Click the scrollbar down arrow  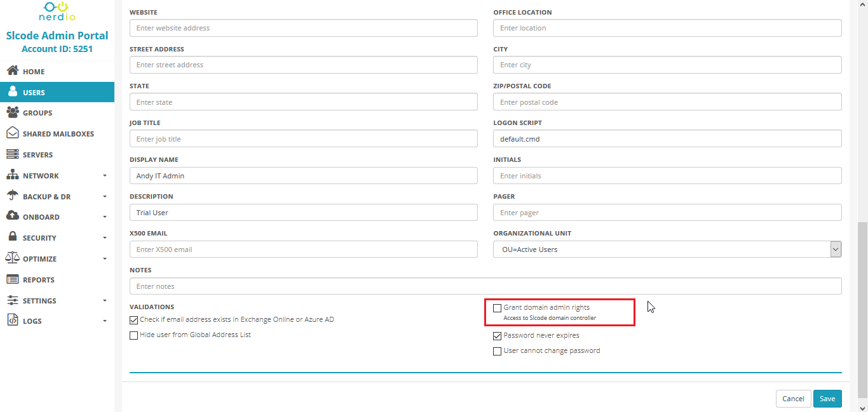pyautogui.click(x=862, y=407)
